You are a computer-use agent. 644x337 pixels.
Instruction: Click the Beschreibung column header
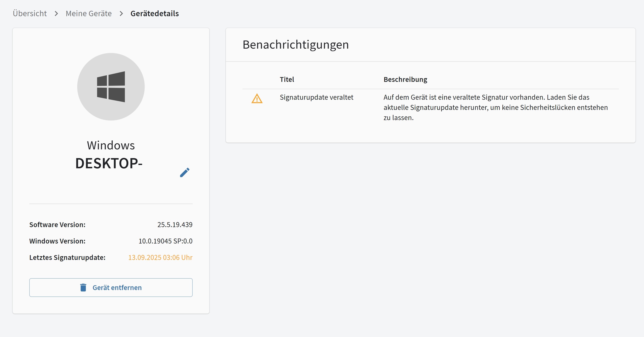coord(405,79)
